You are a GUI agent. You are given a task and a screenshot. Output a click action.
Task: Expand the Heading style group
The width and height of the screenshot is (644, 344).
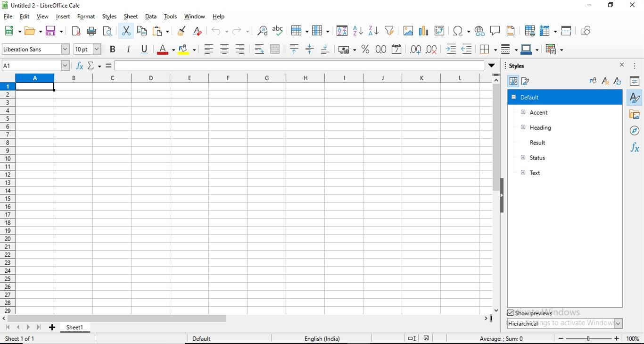(523, 127)
